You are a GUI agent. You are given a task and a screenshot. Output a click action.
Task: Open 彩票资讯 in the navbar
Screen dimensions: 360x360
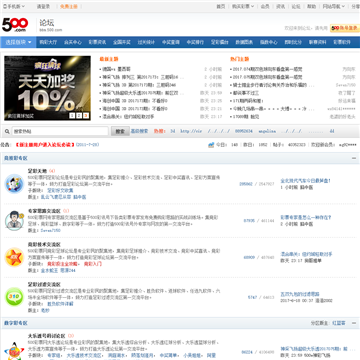(97, 42)
